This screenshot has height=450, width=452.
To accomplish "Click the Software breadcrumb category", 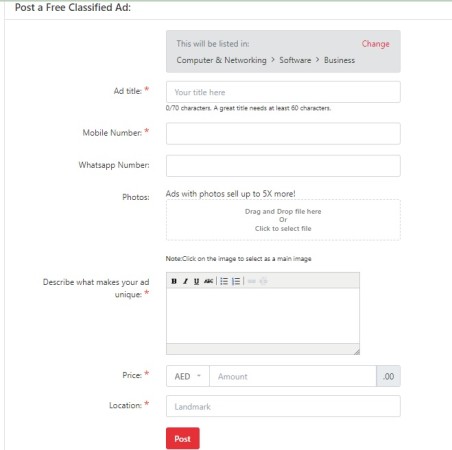I will tap(295, 60).
